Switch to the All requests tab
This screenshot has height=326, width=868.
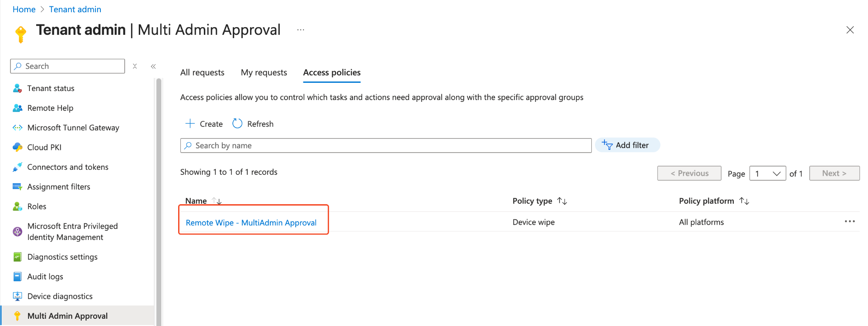coord(202,72)
